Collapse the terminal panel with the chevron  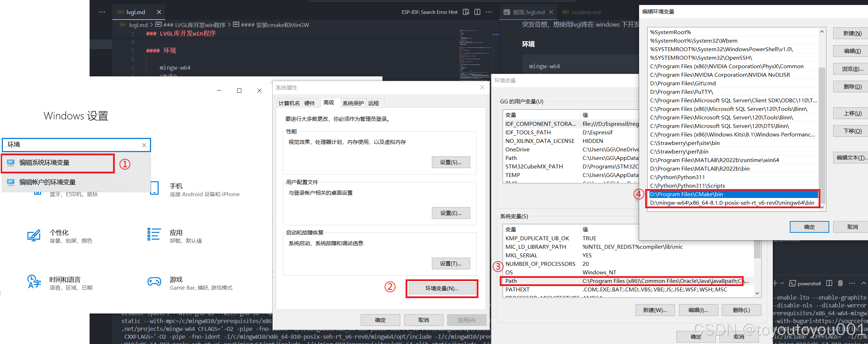coord(864,283)
